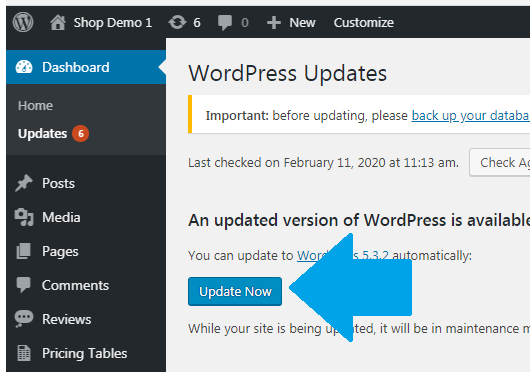Click the Last checked on February 11 text
Screen dimensions: 530x372
pyautogui.click(x=323, y=163)
